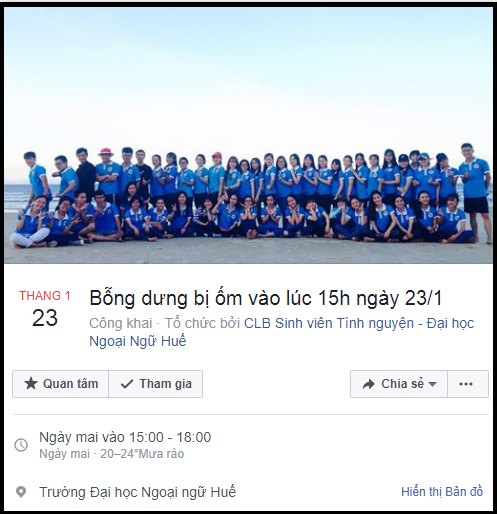This screenshot has height=514, width=497.
Task: Click the event title Bỗng dưng bị ốm
Action: (x=266, y=298)
